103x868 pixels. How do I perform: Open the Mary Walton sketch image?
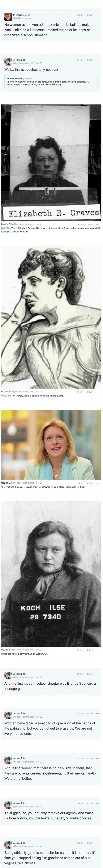(51, 317)
